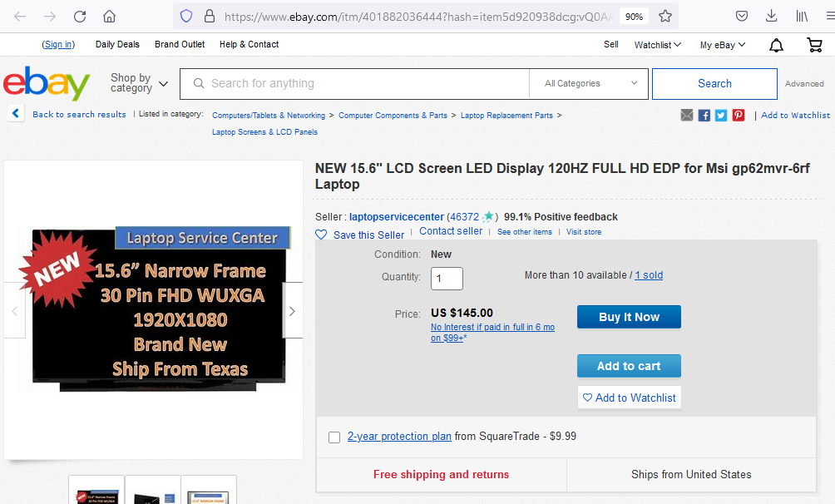Expand the Watchlist dropdown
The height and width of the screenshot is (504, 835).
coord(658,45)
